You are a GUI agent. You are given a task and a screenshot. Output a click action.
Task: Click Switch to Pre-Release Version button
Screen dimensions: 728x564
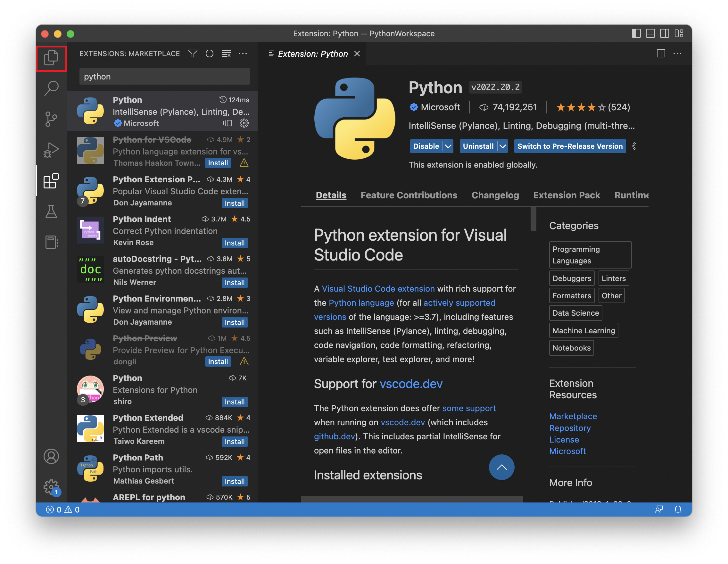pos(570,146)
